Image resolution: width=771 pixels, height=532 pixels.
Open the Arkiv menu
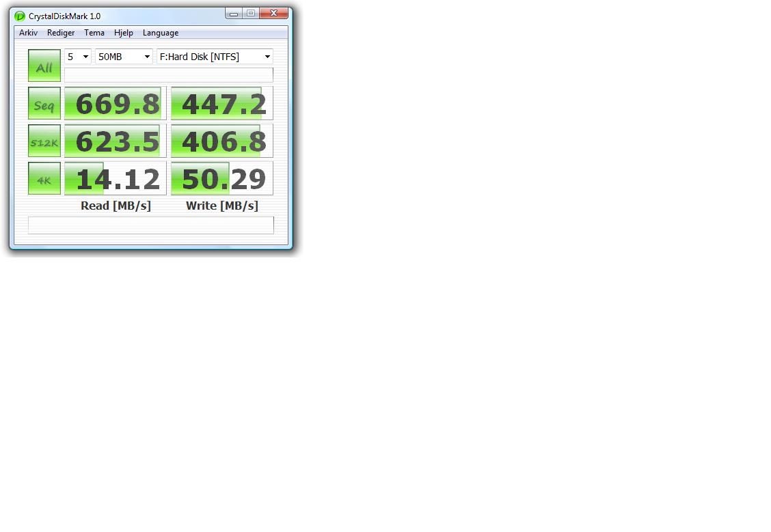coord(29,33)
